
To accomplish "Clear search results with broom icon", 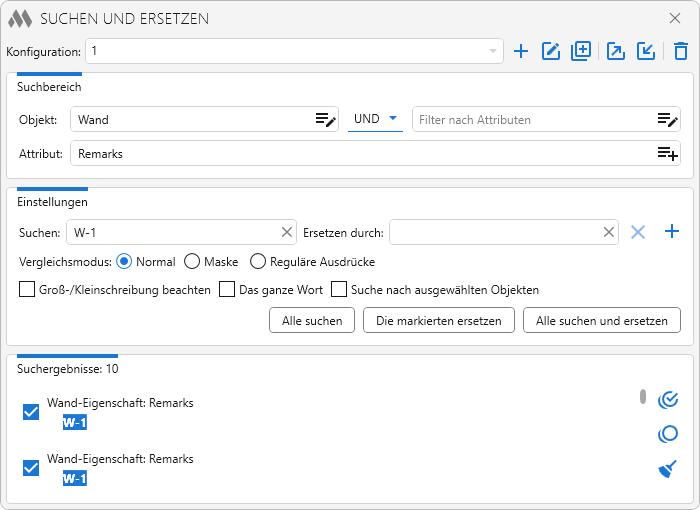I will pyautogui.click(x=668, y=469).
